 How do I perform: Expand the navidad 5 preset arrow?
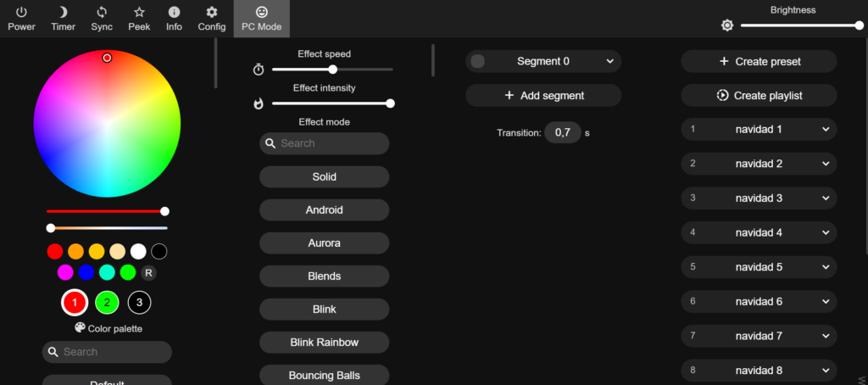(x=826, y=267)
